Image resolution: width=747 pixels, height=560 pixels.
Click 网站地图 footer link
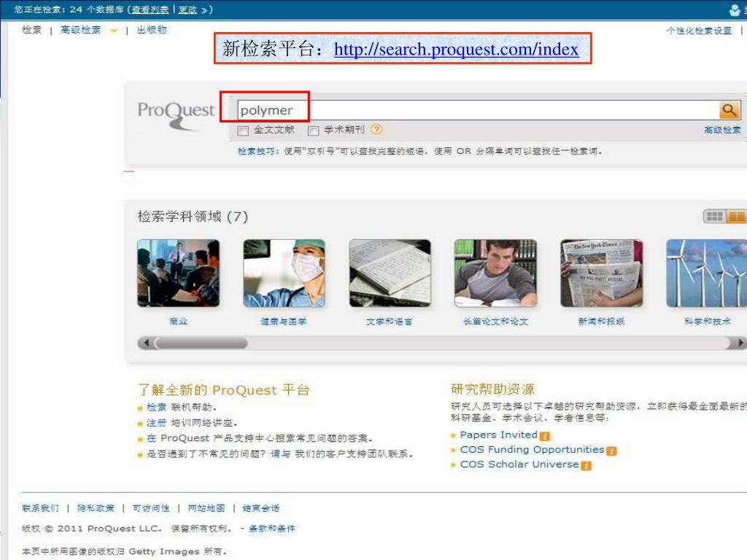pos(206,508)
